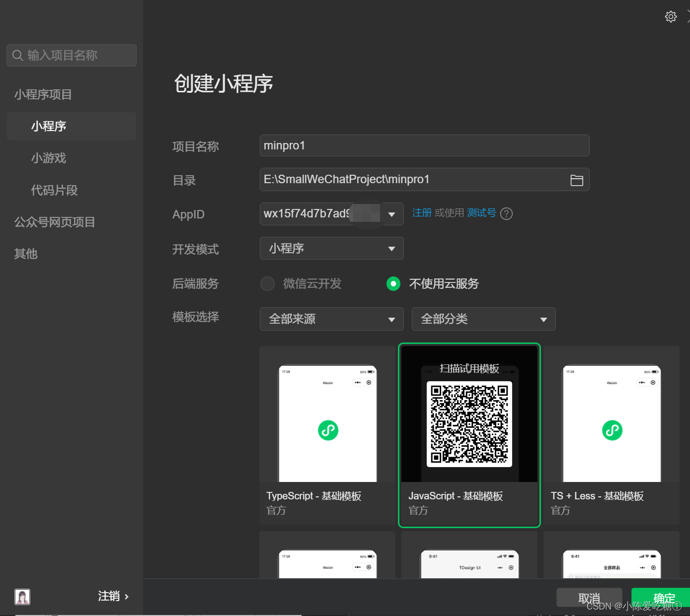690x616 pixels.
Task: Click the 项目名称 input field
Action: coord(424,145)
